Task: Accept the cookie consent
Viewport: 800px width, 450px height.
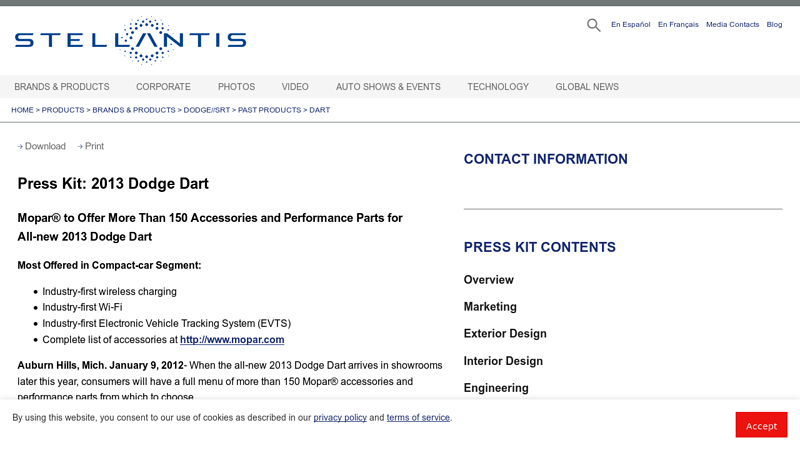Action: [761, 425]
